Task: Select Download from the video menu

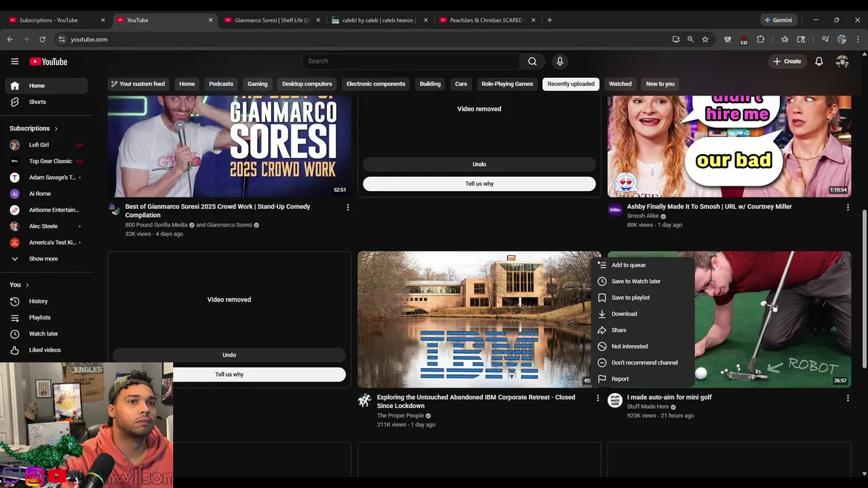Action: [x=643, y=314]
